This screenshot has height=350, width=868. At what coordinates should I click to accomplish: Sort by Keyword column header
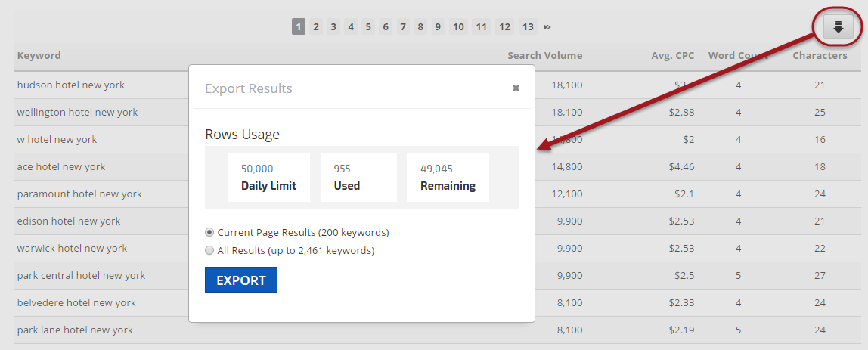[39, 55]
